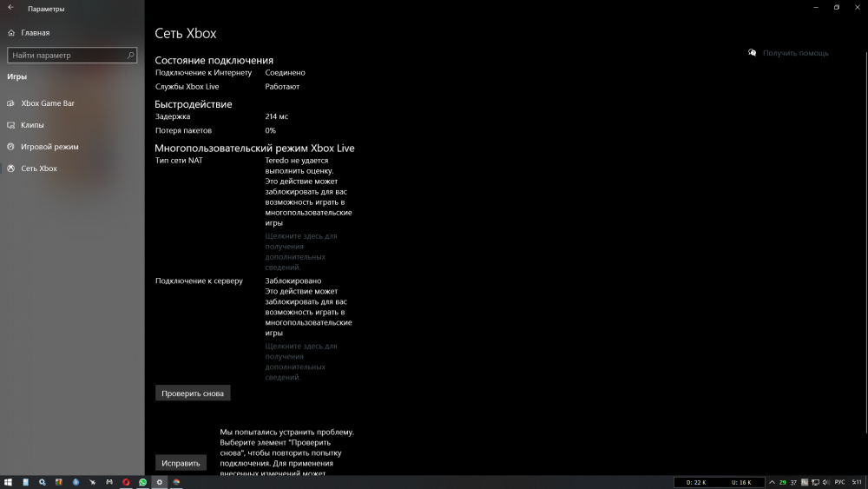Click the first Teredo additional info link
The width and height of the screenshot is (868, 489).
300,251
